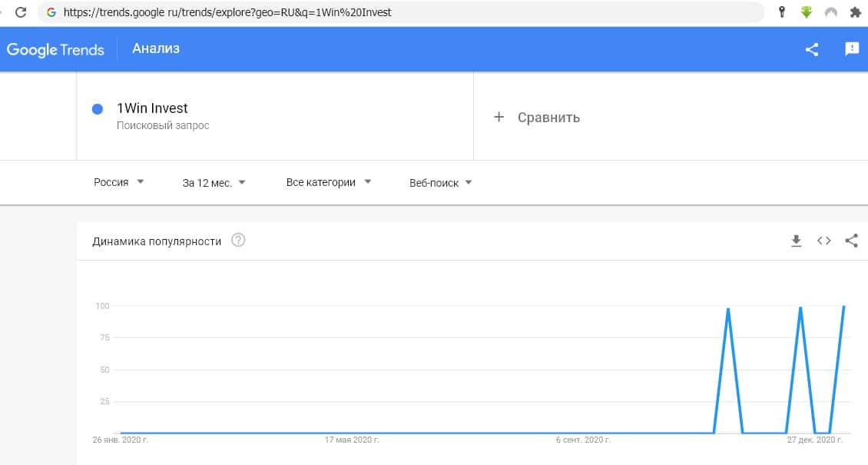Expand the Россия region dropdown

pos(119,182)
